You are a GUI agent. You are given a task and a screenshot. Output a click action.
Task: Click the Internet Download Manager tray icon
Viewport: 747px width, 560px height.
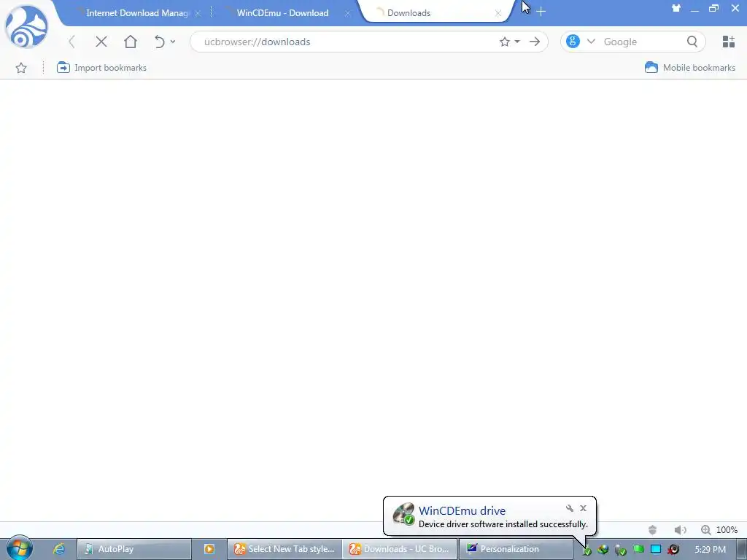pos(603,550)
